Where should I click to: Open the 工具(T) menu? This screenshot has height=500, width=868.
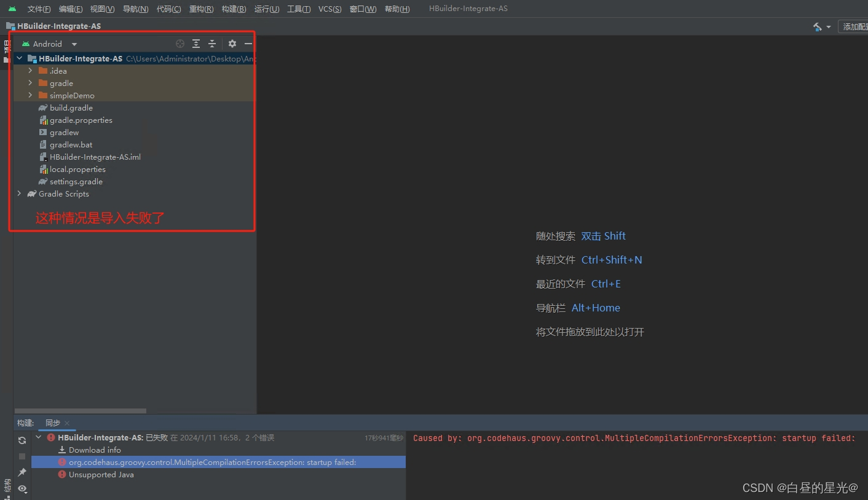(299, 9)
